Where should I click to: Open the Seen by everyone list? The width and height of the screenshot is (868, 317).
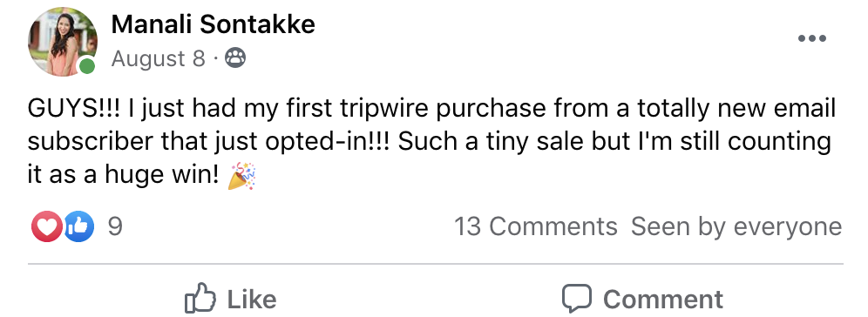[736, 226]
